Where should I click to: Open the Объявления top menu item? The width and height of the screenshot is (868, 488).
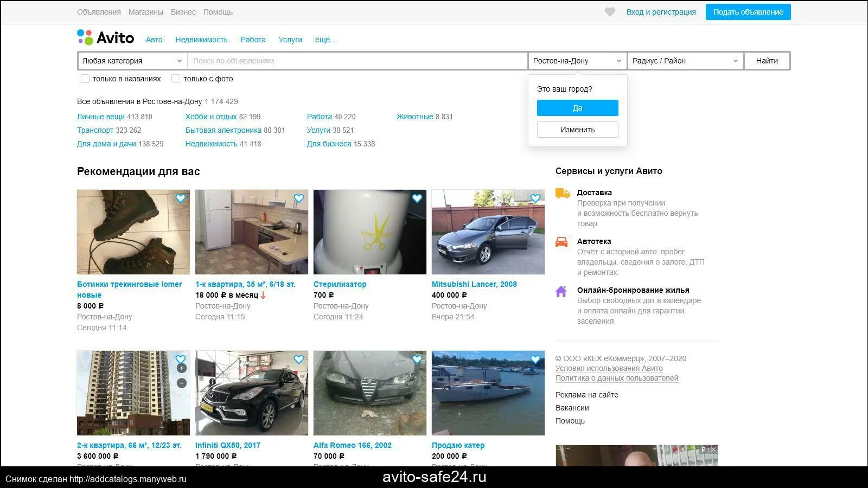point(99,12)
